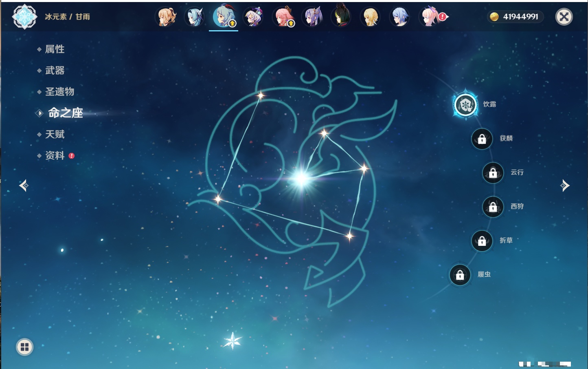Select the pink-haired portrait with alert badge

coord(431,17)
